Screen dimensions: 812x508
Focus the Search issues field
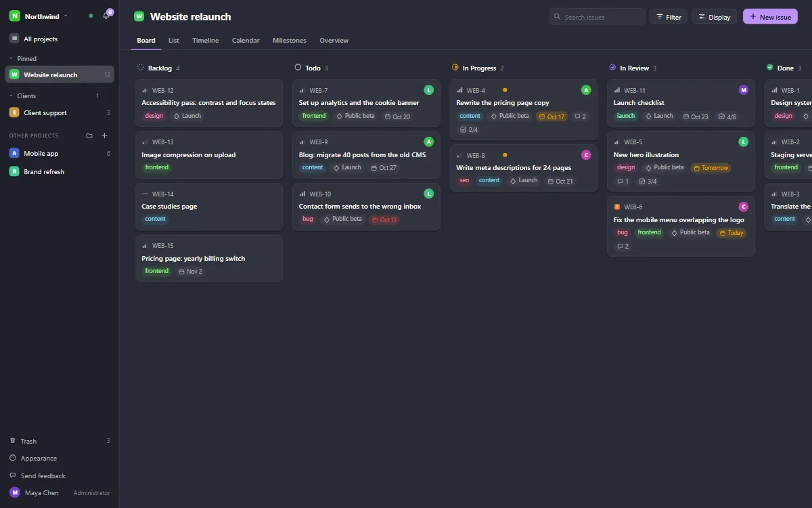click(597, 17)
